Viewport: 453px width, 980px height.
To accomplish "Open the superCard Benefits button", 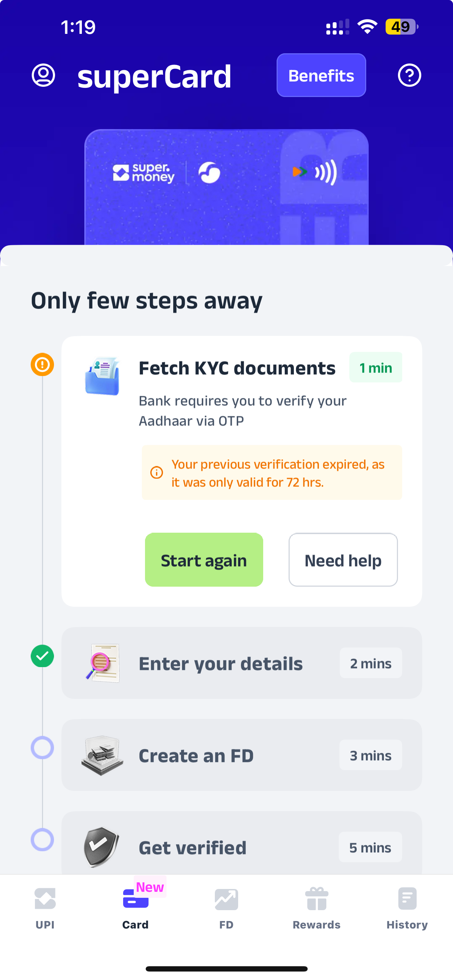I will pyautogui.click(x=321, y=75).
